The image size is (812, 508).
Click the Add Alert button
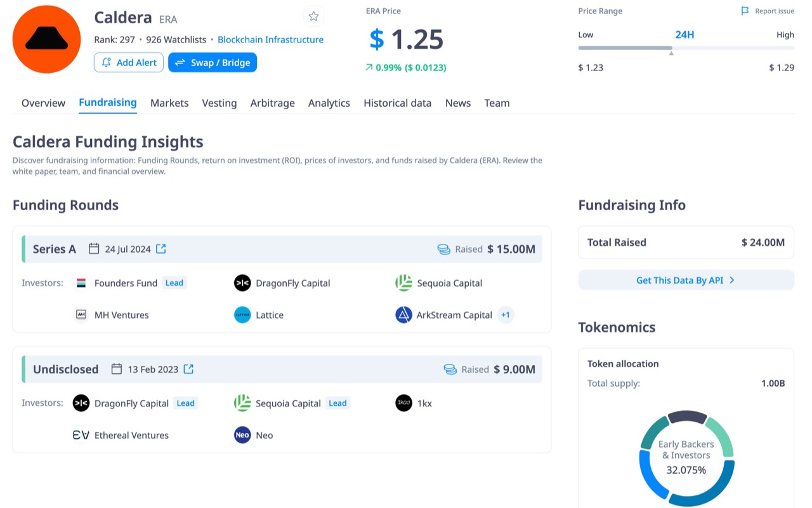pyautogui.click(x=129, y=62)
